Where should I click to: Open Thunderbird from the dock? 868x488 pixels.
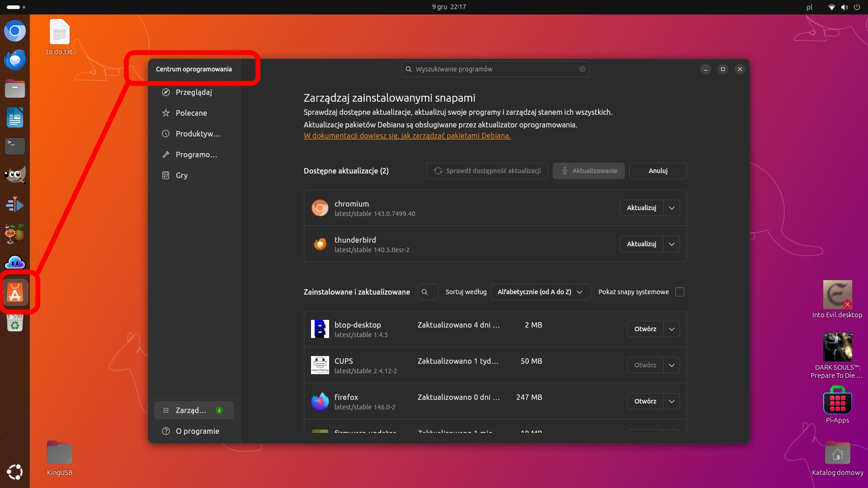pos(15,59)
